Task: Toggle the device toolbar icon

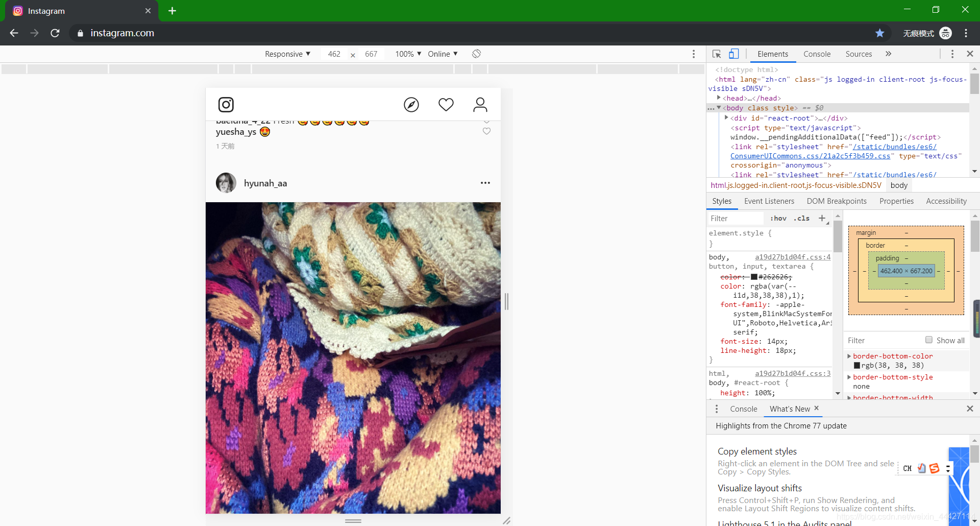Action: click(x=734, y=54)
